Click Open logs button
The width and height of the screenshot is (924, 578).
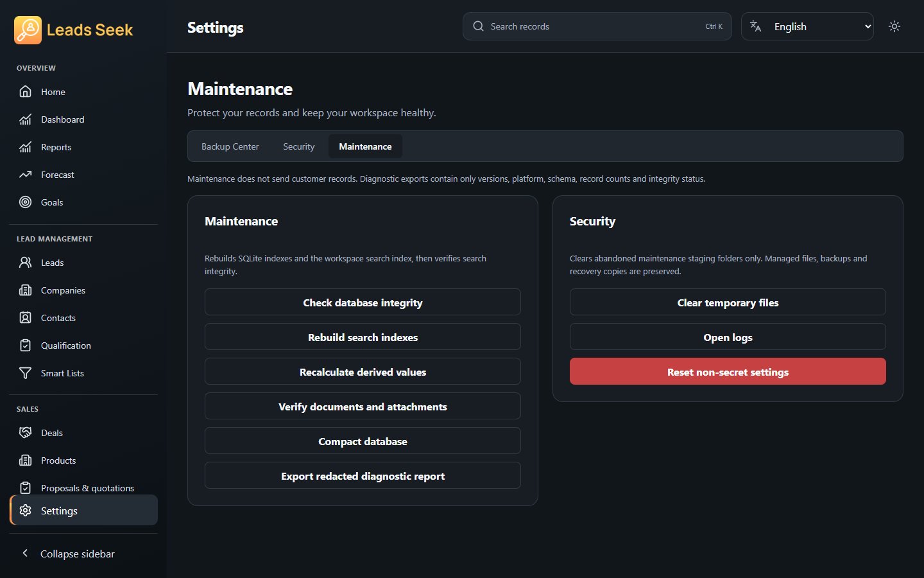click(x=728, y=337)
